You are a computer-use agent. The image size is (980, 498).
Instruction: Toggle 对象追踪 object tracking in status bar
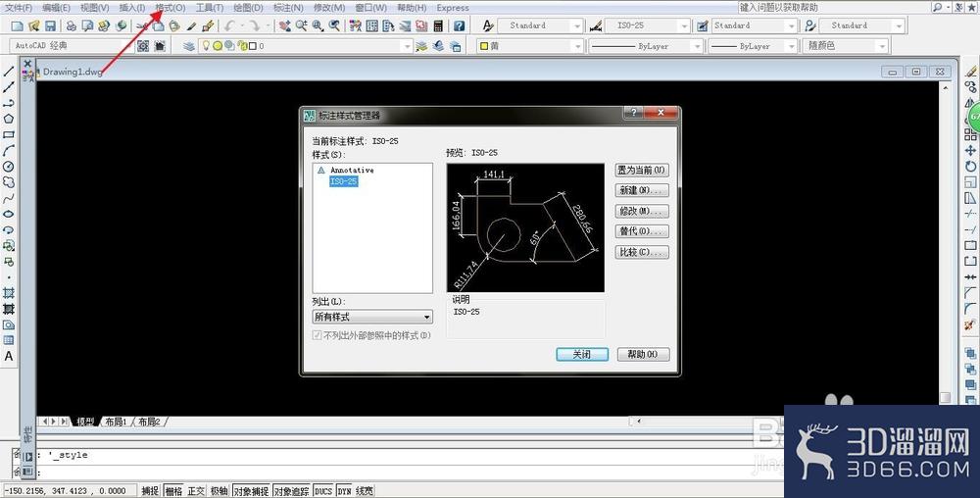(292, 491)
